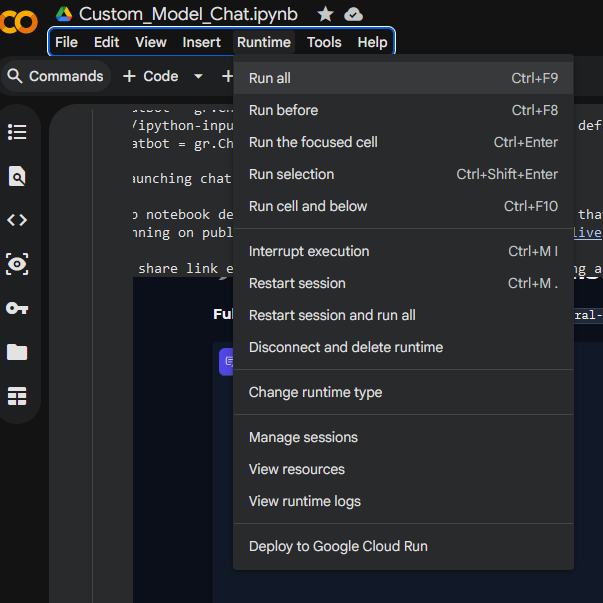
Task: Open the Code snippets sidebar icon
Action: tap(17, 220)
